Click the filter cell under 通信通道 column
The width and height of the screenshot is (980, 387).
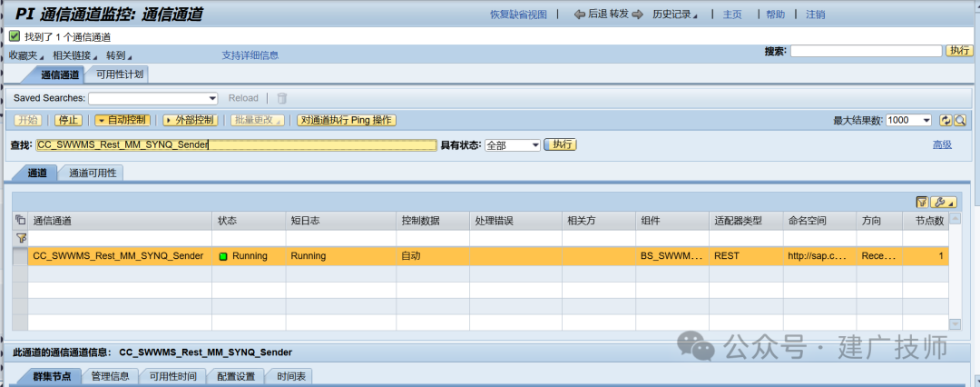click(120, 238)
